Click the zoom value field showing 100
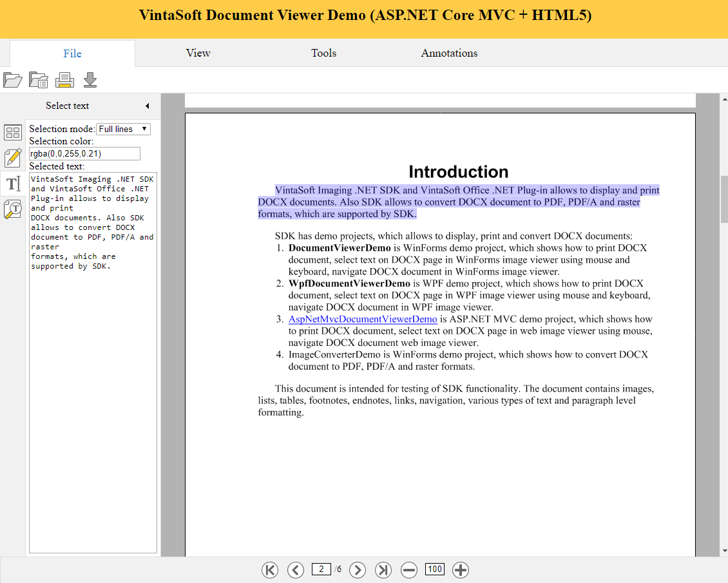 tap(435, 569)
